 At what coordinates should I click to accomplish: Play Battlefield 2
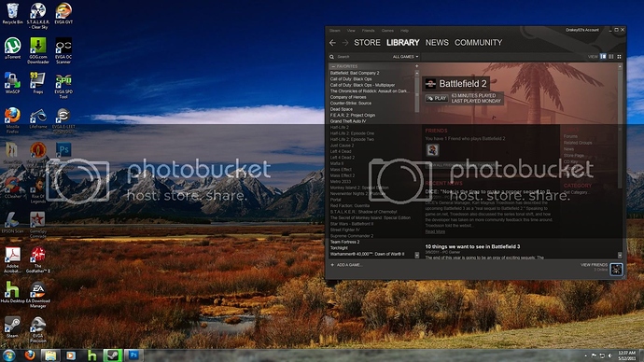point(437,99)
